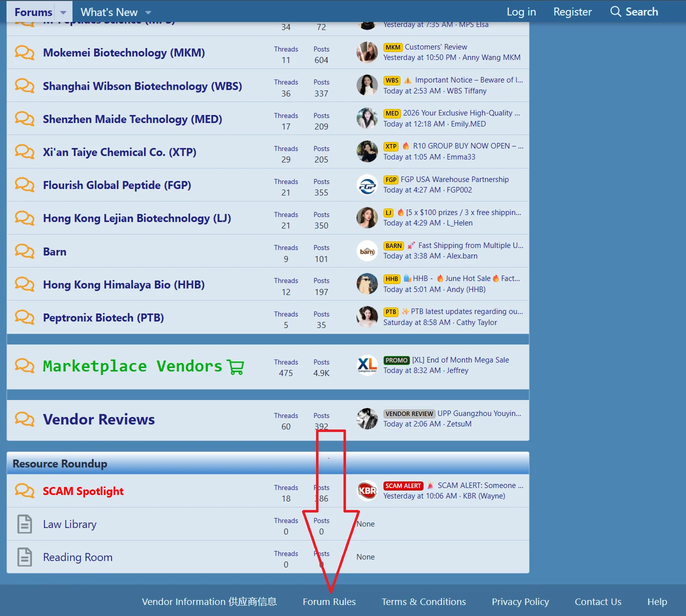This screenshot has height=616, width=686.
Task: Open Hong Kong Lejian Biotechnology (LJ) forum
Action: tap(137, 218)
